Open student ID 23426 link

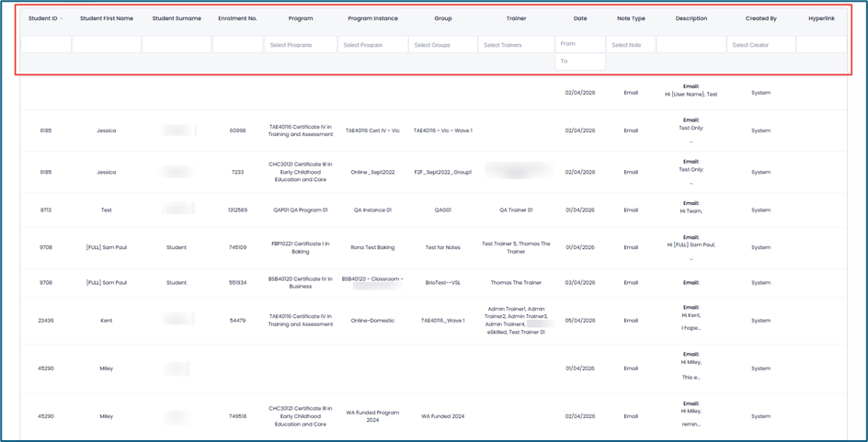click(x=46, y=321)
